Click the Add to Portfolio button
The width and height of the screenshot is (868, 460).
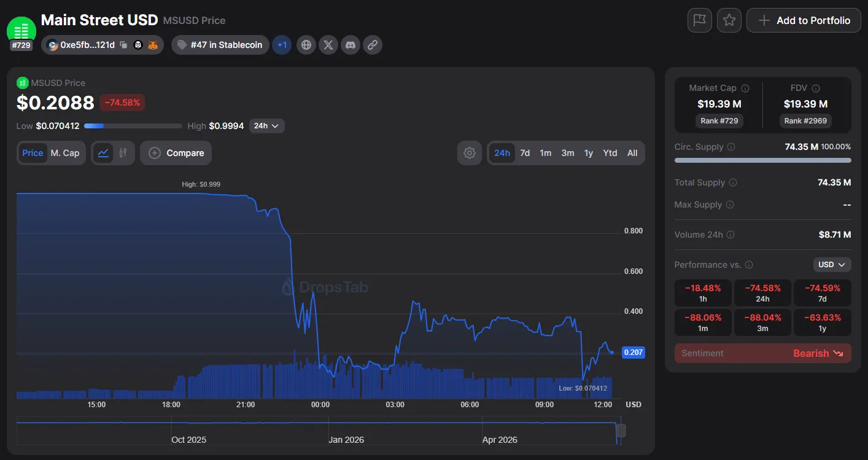[804, 20]
